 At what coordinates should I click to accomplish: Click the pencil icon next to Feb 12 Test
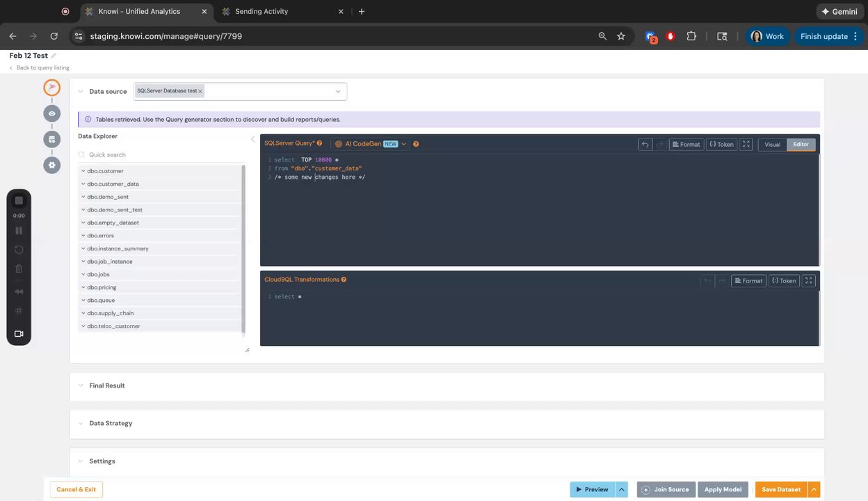pyautogui.click(x=54, y=56)
